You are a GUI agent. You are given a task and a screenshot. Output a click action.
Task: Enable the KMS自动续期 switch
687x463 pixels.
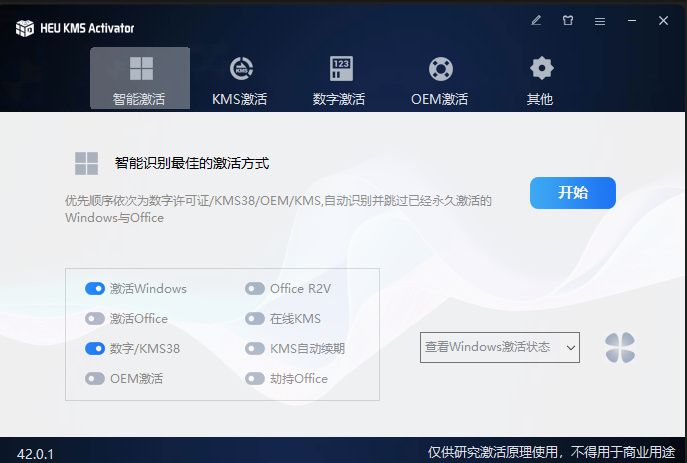tap(255, 349)
